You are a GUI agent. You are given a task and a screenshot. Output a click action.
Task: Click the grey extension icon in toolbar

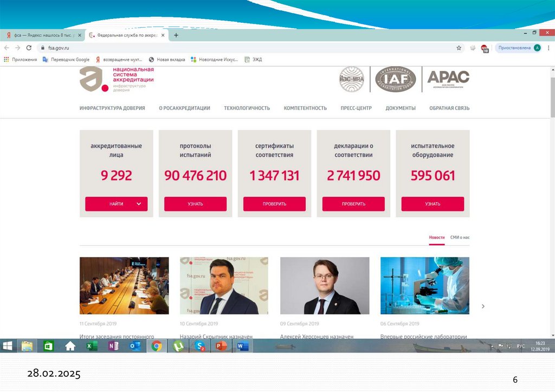(x=473, y=48)
